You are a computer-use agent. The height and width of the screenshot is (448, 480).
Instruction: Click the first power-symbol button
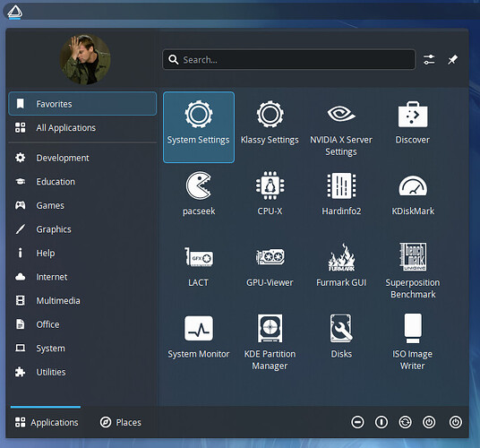point(429,422)
